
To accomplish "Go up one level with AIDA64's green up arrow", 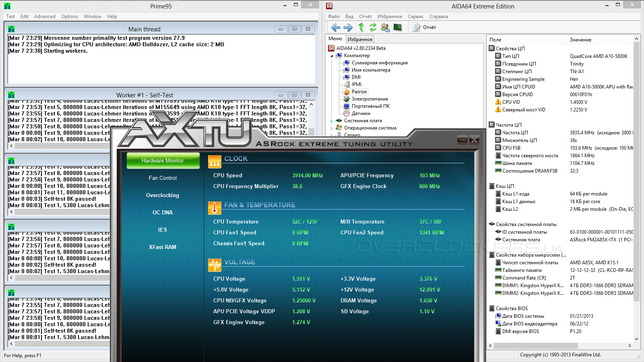I will pyautogui.click(x=361, y=27).
